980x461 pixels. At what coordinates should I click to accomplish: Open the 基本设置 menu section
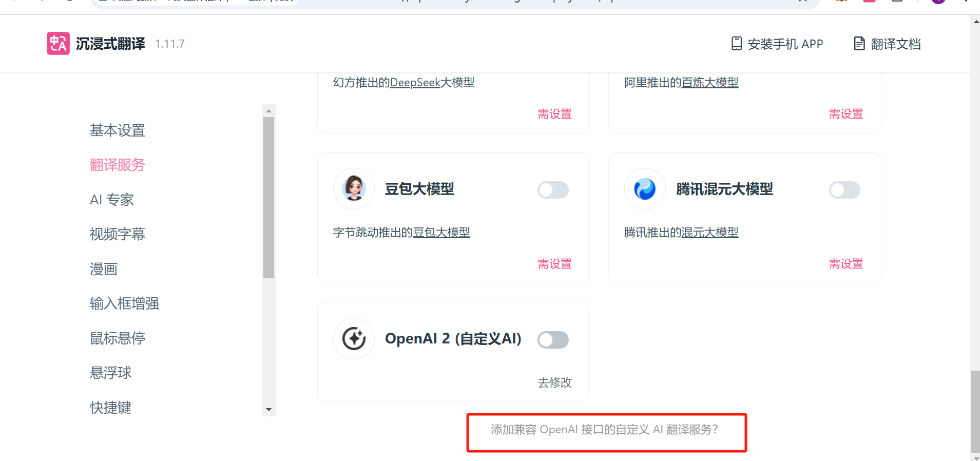coord(118,130)
